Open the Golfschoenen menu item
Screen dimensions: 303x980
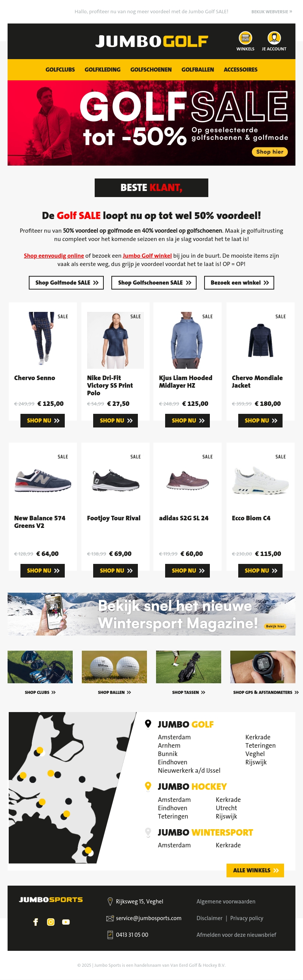tap(151, 70)
